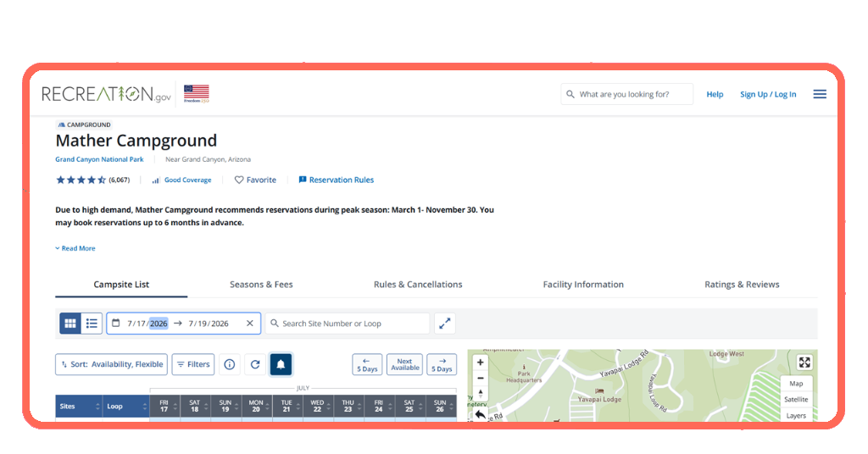868x454 pixels.
Task: Sort by SUN 19 column
Action: [226, 407]
